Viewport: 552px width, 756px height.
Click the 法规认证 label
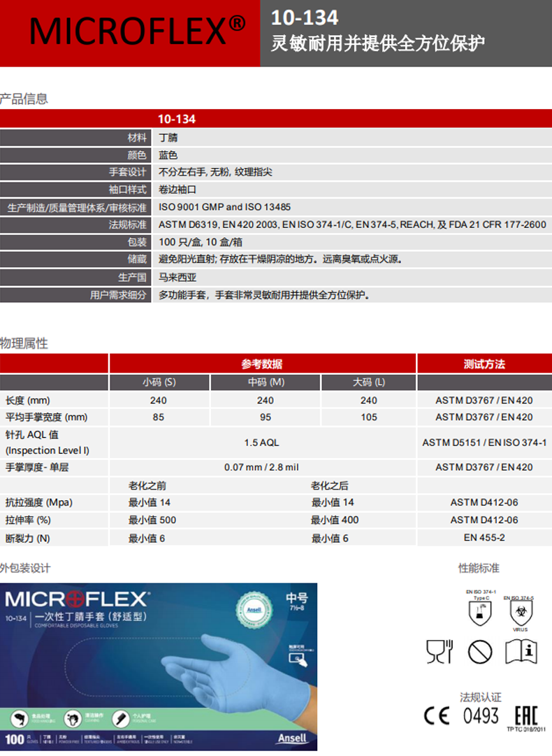(x=480, y=697)
